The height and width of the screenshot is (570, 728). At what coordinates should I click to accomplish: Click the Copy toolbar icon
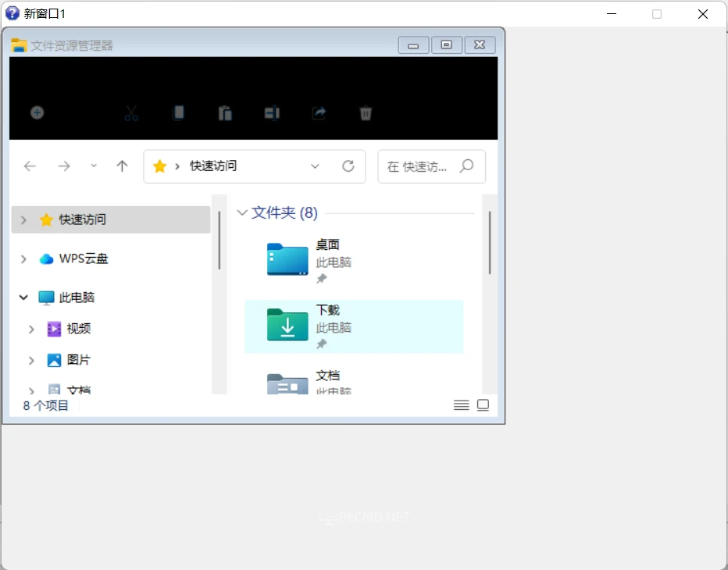coord(178,112)
